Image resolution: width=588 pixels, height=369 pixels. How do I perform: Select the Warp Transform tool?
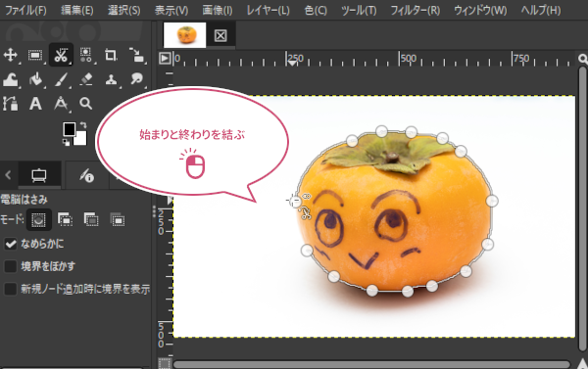point(11,79)
